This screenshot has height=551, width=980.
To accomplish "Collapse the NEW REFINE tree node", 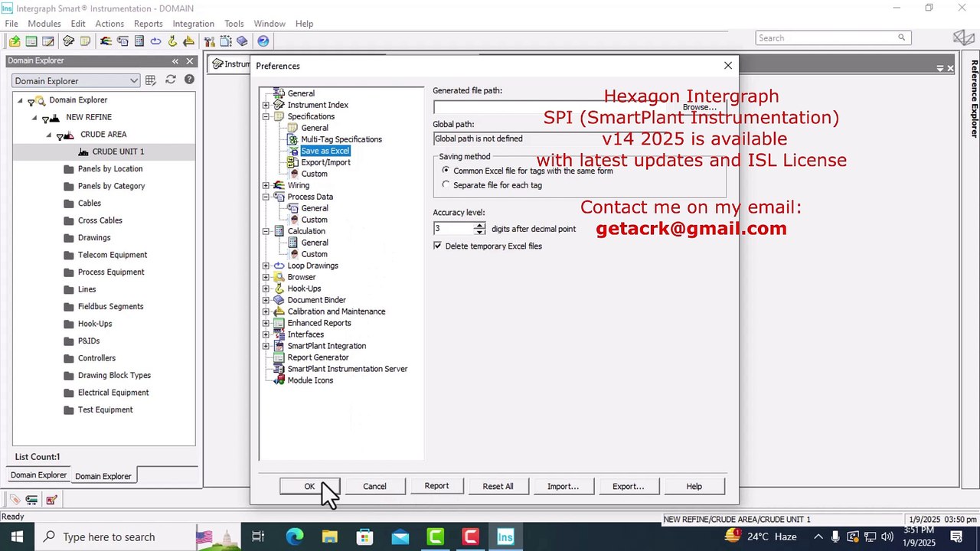I will point(34,117).
